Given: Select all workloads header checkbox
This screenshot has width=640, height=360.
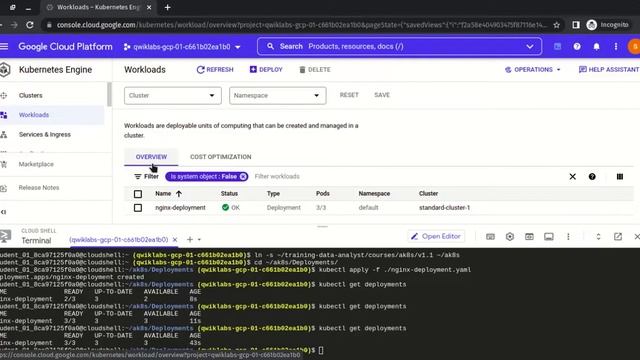Looking at the screenshot, I should (138, 194).
